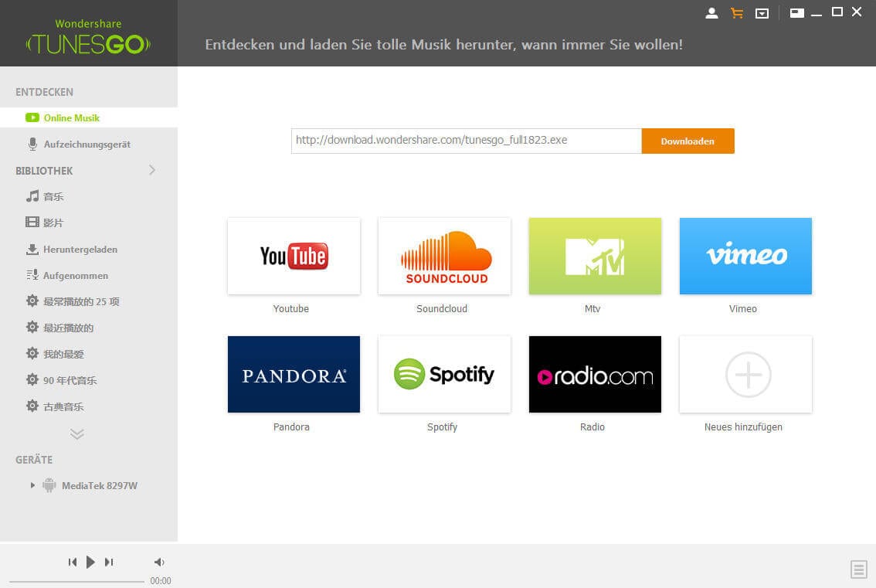Click the Wondershare TunesGo logo
This screenshot has height=588, width=876.
point(88,37)
